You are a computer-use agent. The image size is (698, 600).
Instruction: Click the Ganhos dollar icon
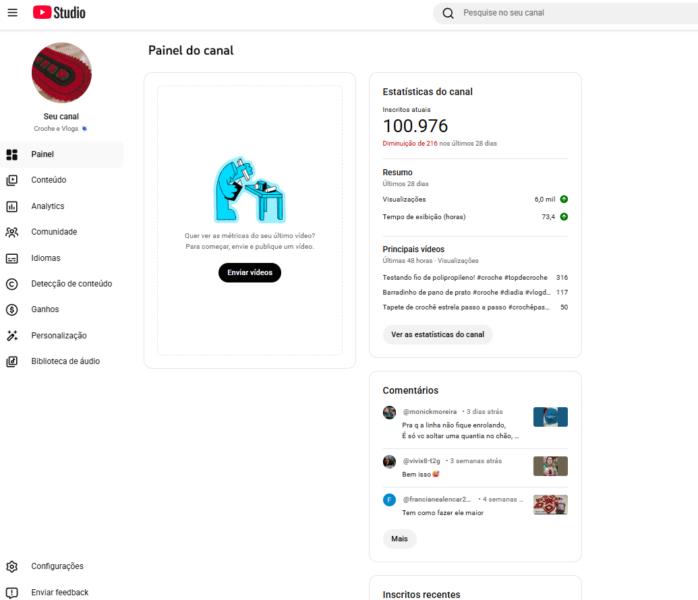click(x=12, y=309)
